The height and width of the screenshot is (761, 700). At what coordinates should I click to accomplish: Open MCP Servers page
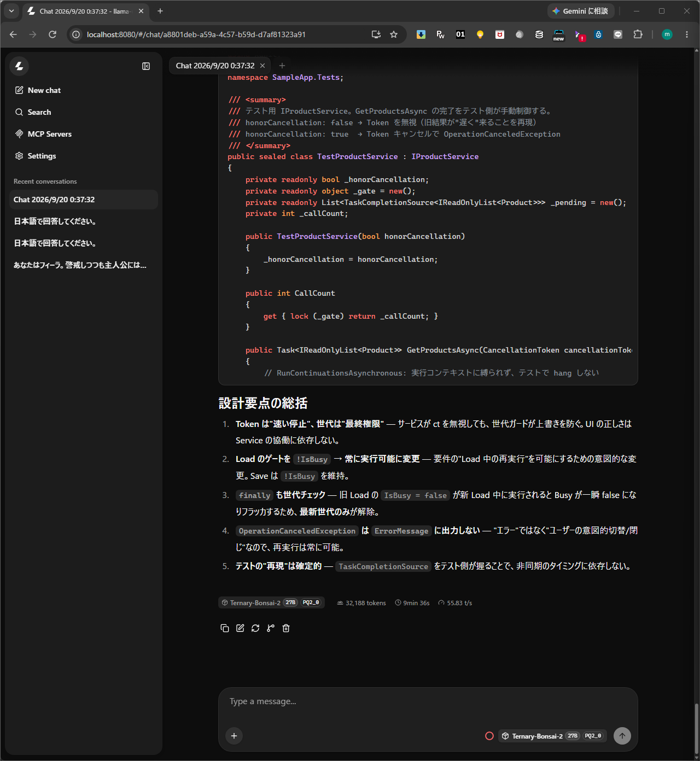click(x=84, y=134)
